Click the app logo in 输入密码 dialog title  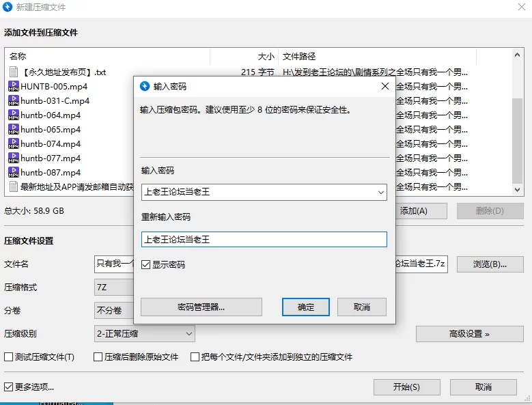145,86
